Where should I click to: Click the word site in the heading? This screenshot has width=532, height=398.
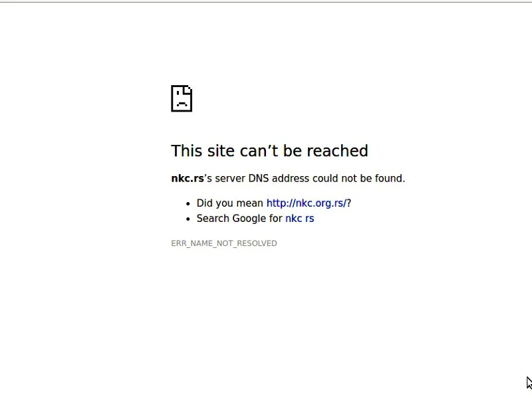tap(221, 151)
